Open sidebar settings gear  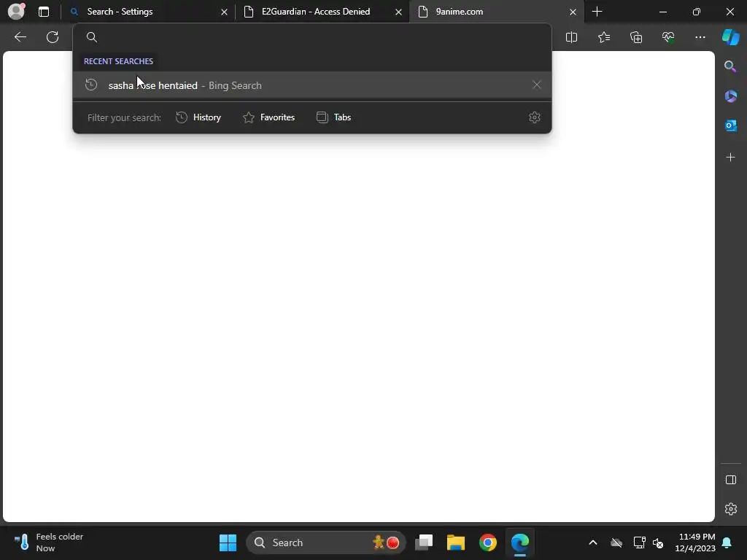(730, 508)
